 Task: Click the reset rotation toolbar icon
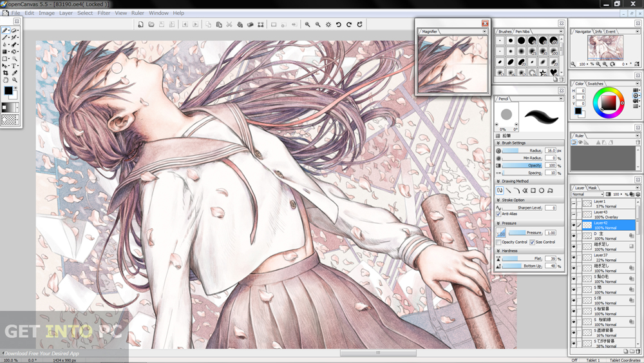tap(359, 25)
